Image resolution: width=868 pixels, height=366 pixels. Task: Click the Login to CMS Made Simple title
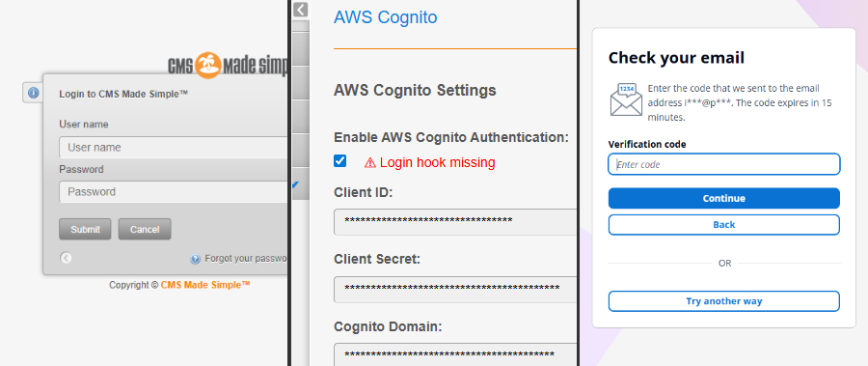click(x=123, y=95)
